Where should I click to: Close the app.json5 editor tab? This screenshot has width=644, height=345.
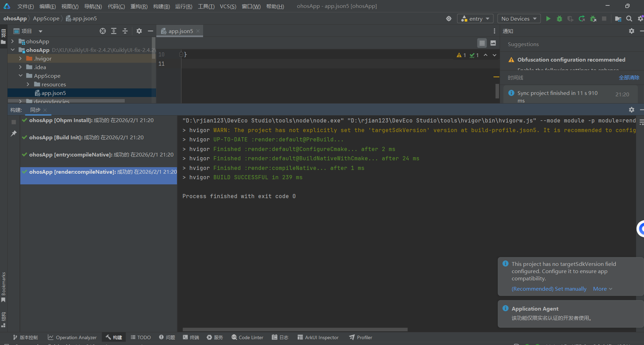point(198,31)
